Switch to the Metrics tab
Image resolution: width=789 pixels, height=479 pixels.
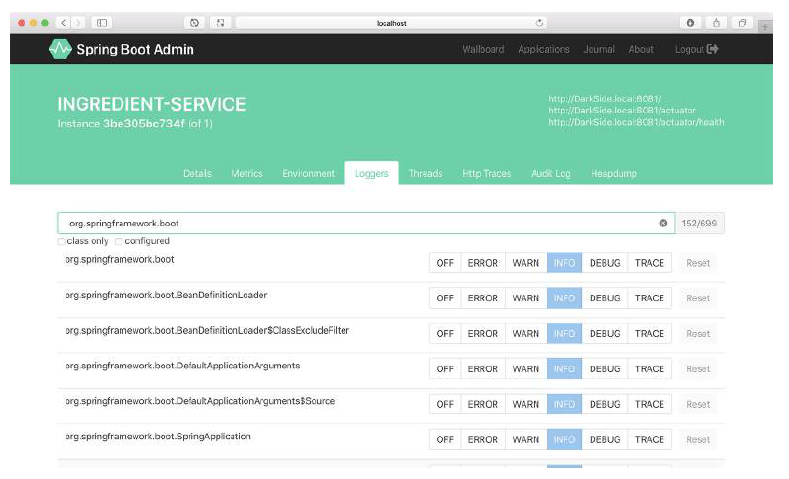tap(247, 174)
